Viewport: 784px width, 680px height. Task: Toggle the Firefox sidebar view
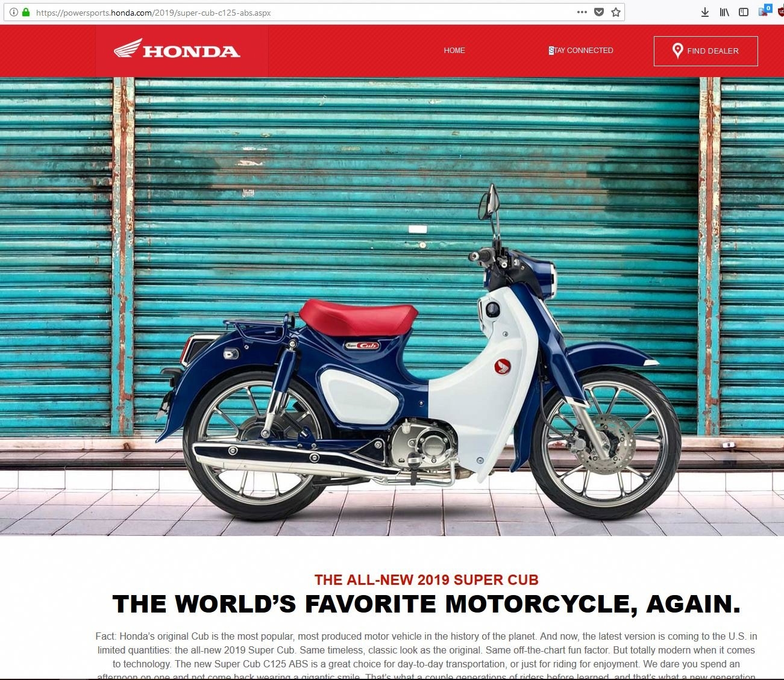(744, 12)
